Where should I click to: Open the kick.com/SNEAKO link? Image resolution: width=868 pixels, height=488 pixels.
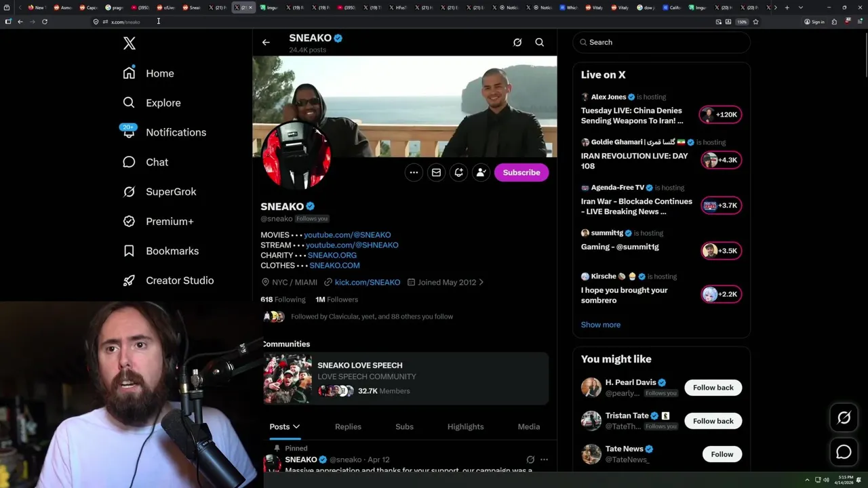pyautogui.click(x=367, y=282)
